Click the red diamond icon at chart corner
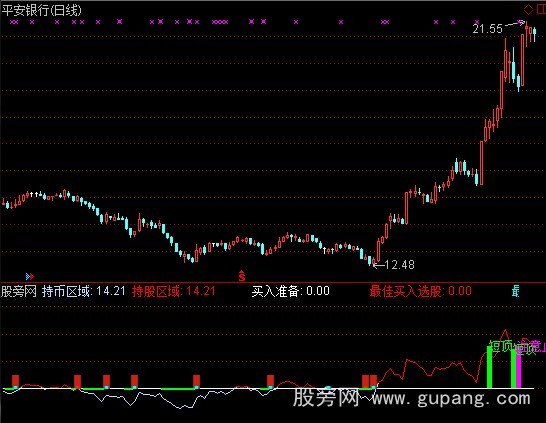Screen dimensions: 546x423 528,9
